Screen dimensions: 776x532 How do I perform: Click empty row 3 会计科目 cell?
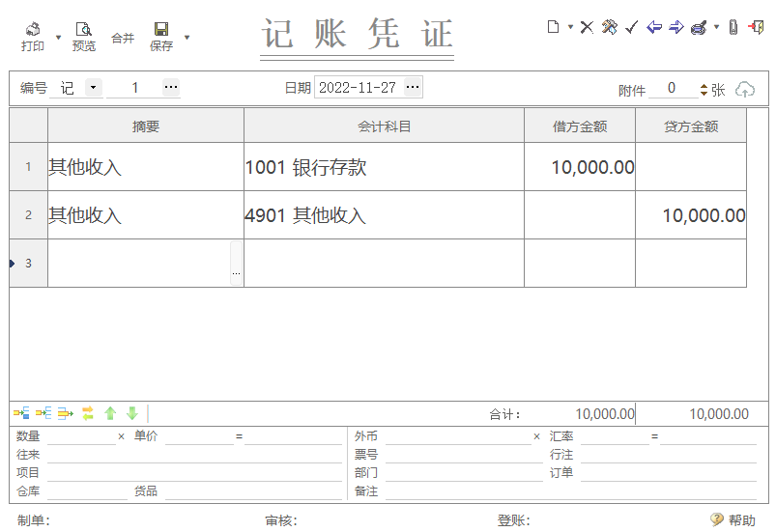384,263
